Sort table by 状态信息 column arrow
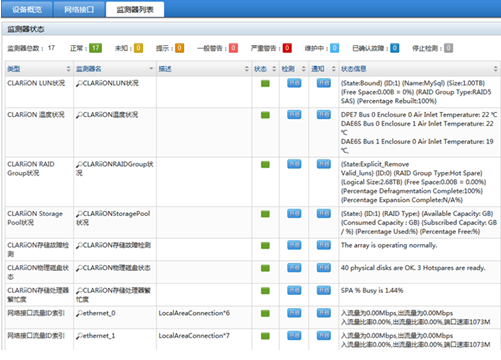Screen dimensions: 501x360 pos(495,69)
